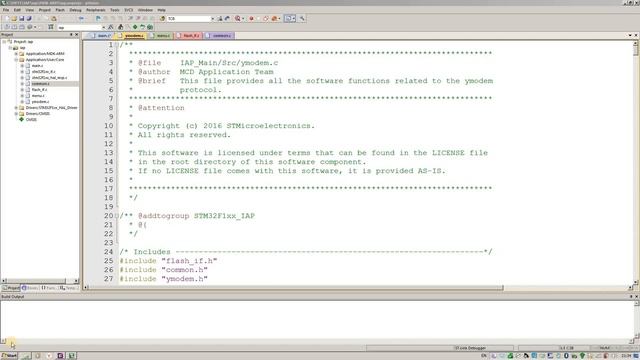Select flash_if.c in the project tree
Viewport: 640px width, 360px height.
(x=39, y=90)
